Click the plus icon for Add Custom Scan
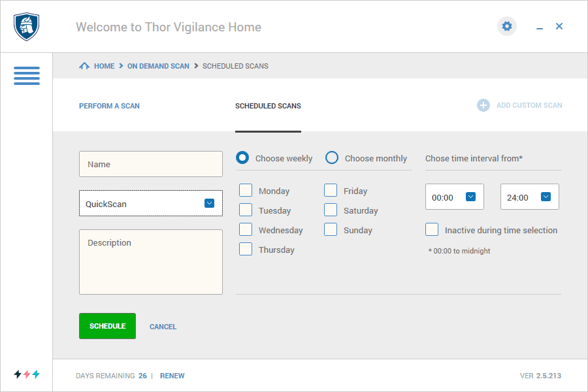The image size is (588, 392). click(x=483, y=105)
